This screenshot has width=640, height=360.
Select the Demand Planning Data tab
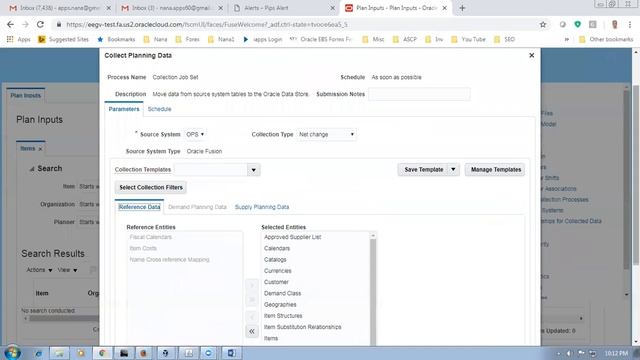click(x=197, y=207)
